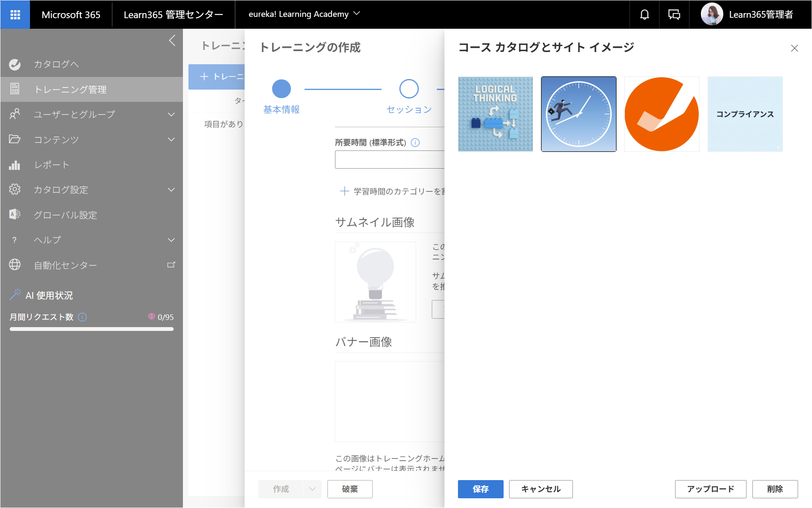Viewport: 812px width, 508px height.
Task: Click the キャンセル button
Action: click(541, 489)
